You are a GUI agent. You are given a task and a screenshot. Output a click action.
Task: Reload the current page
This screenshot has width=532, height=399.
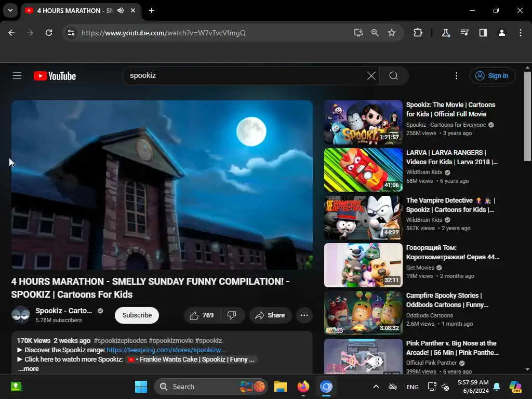tap(49, 33)
